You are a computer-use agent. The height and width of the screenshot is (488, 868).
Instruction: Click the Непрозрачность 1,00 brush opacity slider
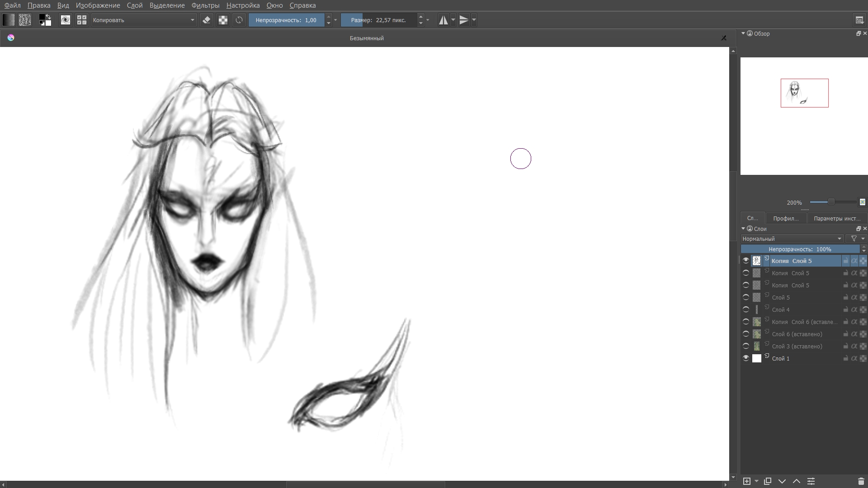tap(286, 20)
